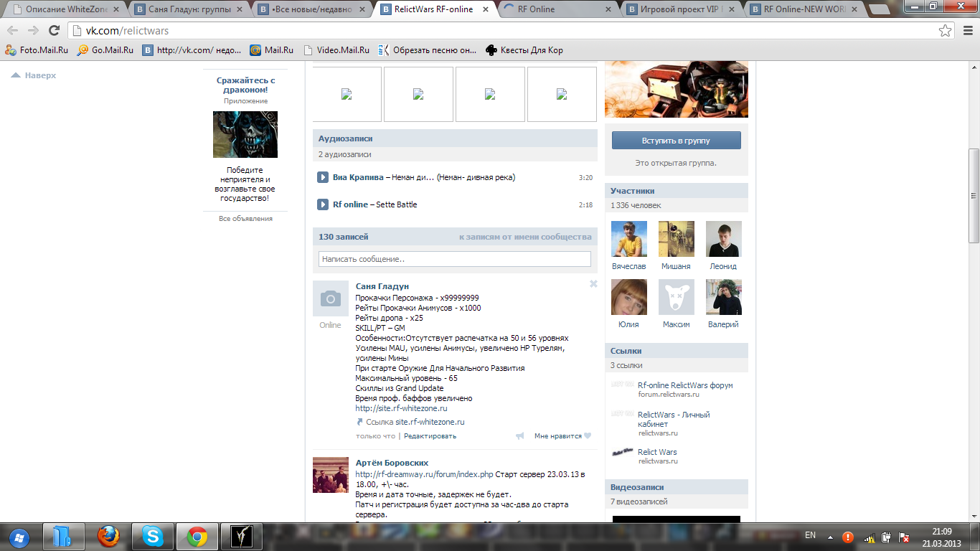Open Видеозаписи section header
Image resolution: width=980 pixels, height=551 pixels.
676,487
